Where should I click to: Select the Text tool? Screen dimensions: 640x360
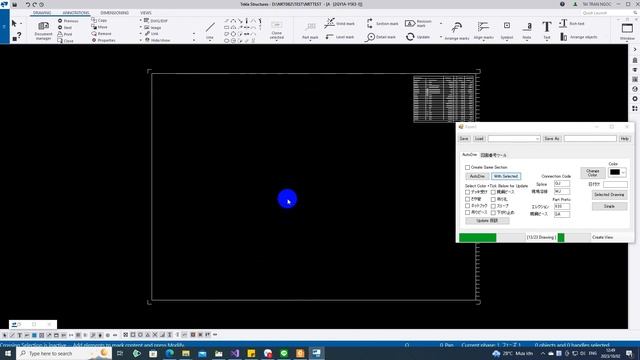coord(547,30)
